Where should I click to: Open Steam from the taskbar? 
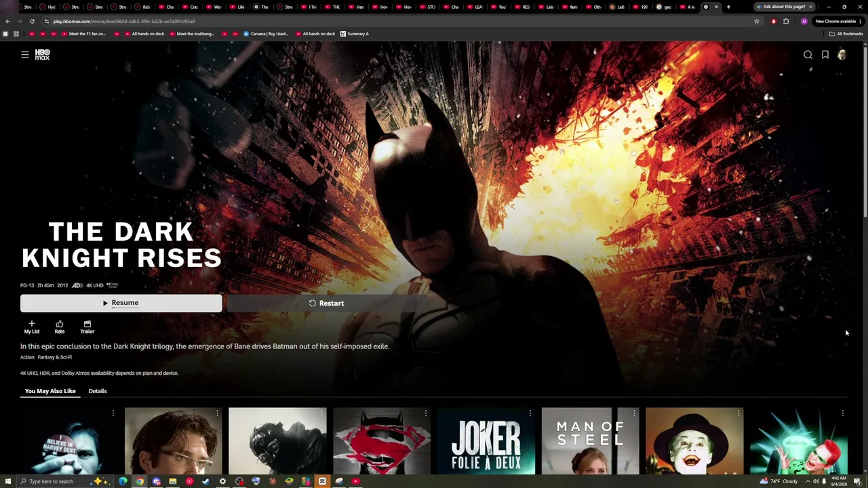tap(206, 481)
